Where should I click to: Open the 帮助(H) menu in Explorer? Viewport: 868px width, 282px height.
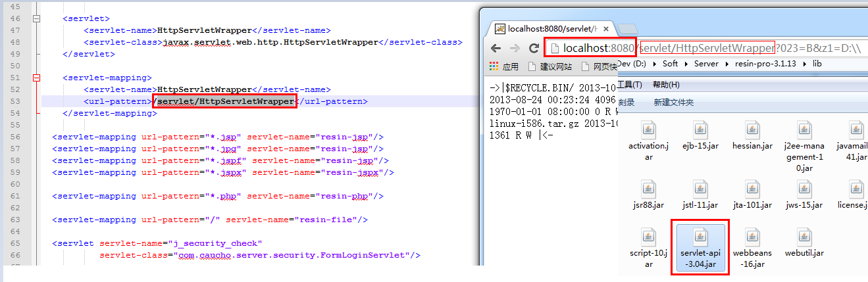666,85
